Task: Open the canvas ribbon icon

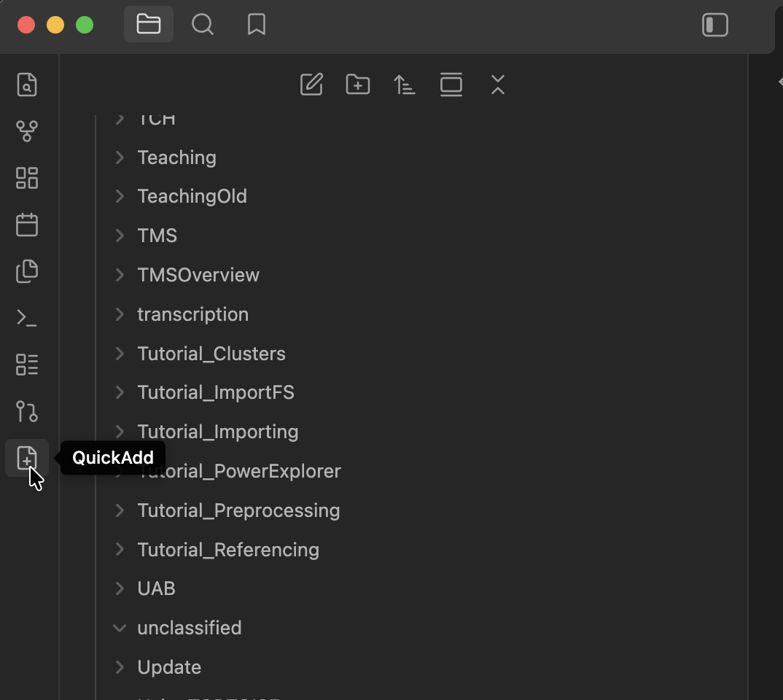Action: 27,178
